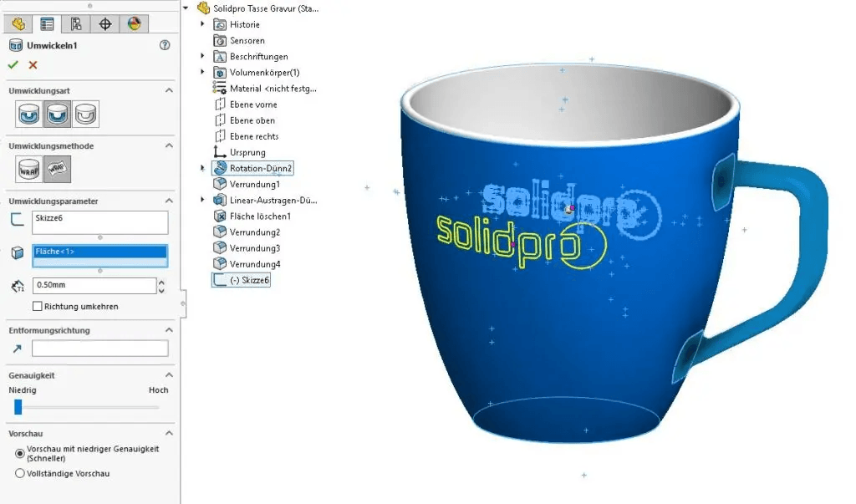
Task: Choose the analytical wrap method icon
Action: pos(29,170)
